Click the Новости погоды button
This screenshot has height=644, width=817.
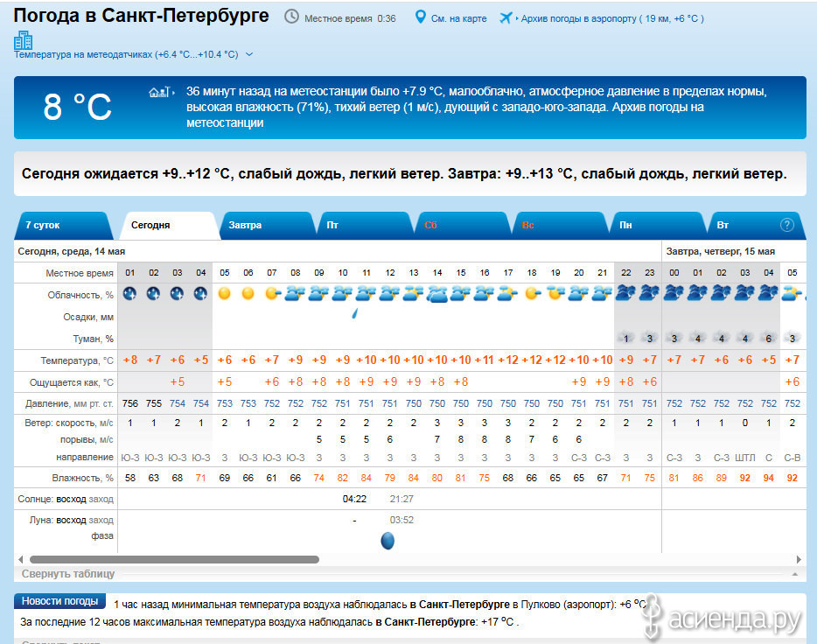pos(60,601)
